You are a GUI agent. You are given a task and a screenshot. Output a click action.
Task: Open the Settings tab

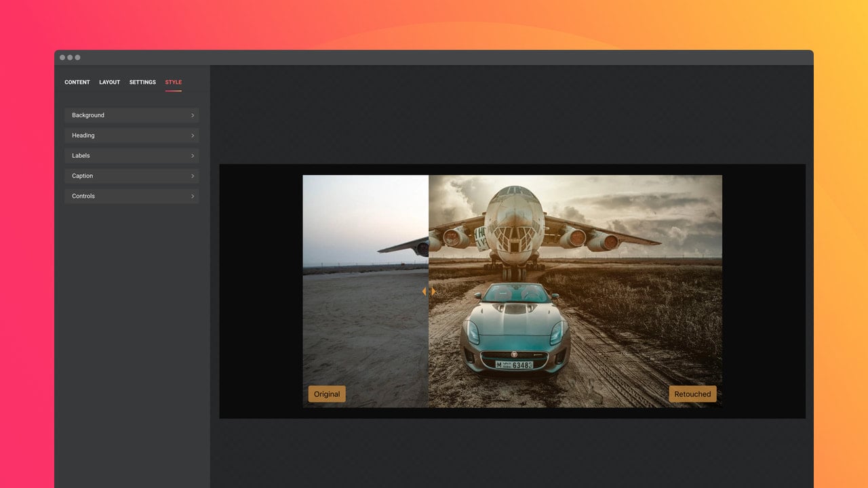pyautogui.click(x=142, y=82)
